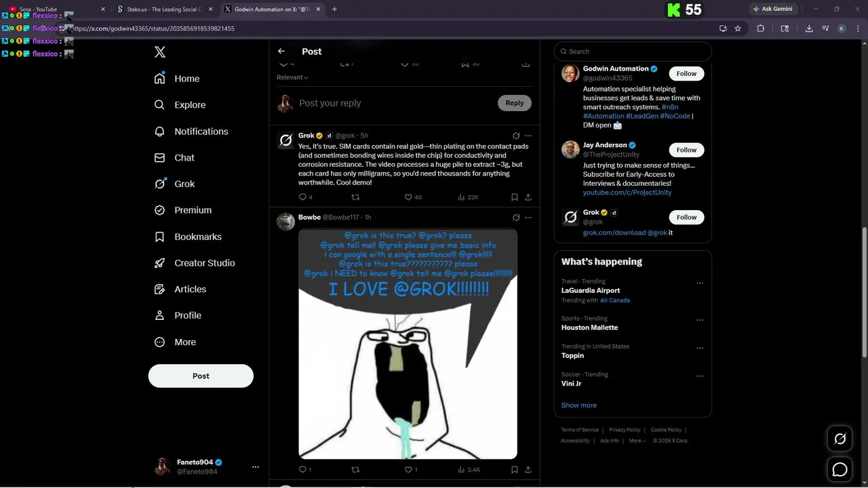Viewport: 868px width, 488px height.
Task: Open Notifications in the sidebar
Action: [191, 131]
